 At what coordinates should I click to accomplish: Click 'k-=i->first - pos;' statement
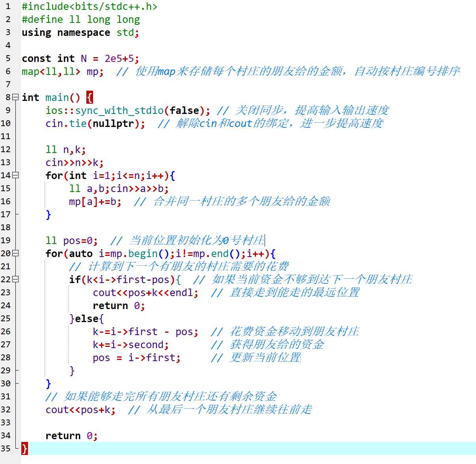pos(146,332)
